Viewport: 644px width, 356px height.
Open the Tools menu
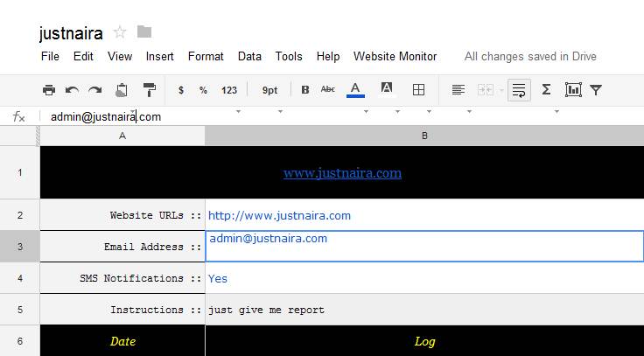(x=289, y=56)
